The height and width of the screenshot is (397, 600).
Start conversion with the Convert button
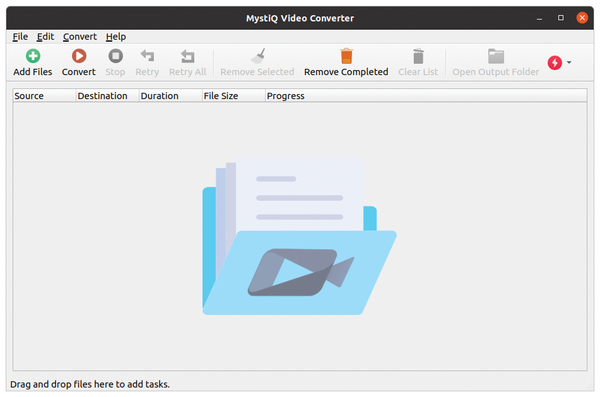(79, 62)
